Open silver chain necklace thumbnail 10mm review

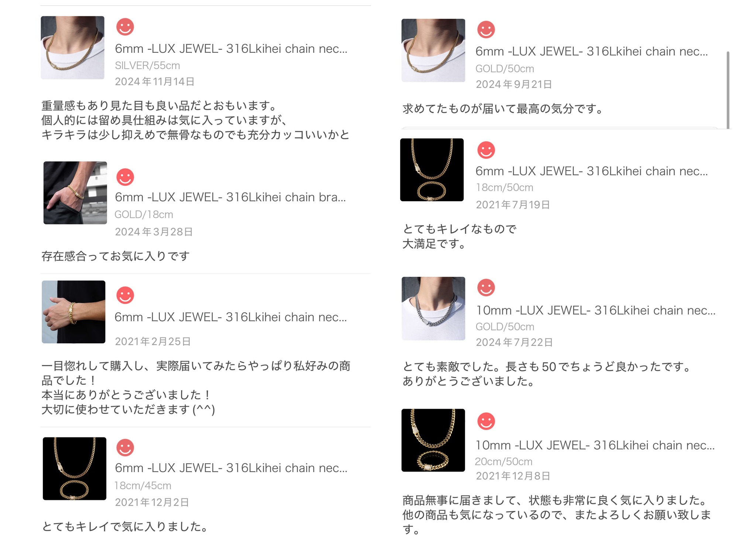pos(433,309)
